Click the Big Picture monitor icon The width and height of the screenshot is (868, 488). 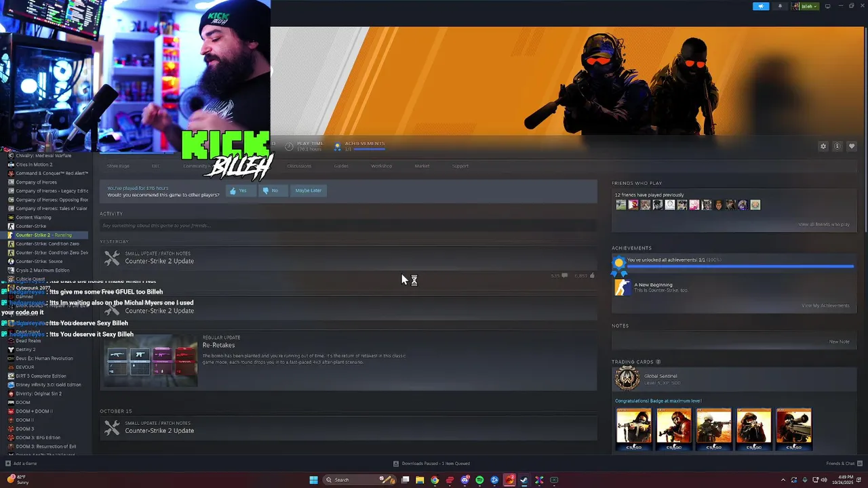827,6
